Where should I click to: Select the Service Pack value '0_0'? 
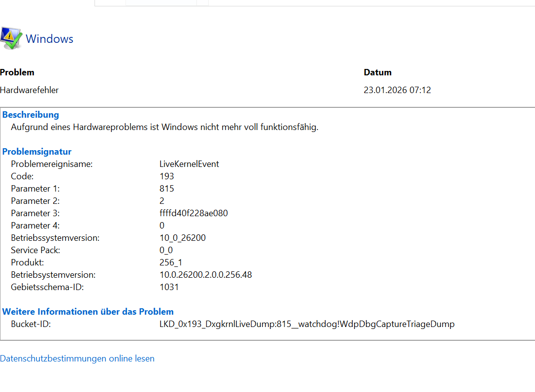click(x=166, y=250)
